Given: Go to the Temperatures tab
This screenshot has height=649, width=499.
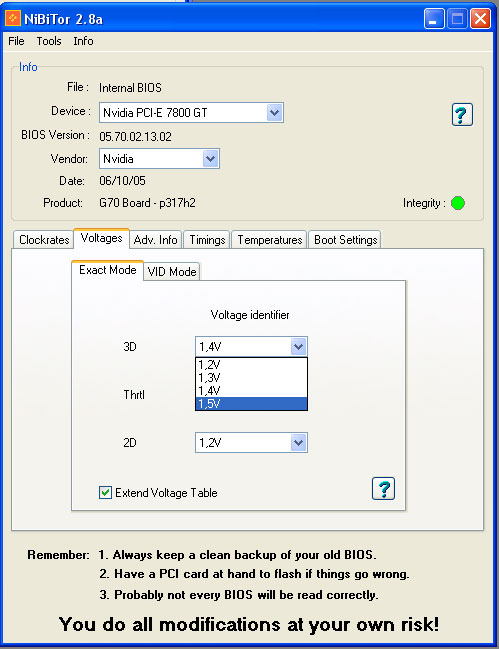Looking at the screenshot, I should pos(270,240).
